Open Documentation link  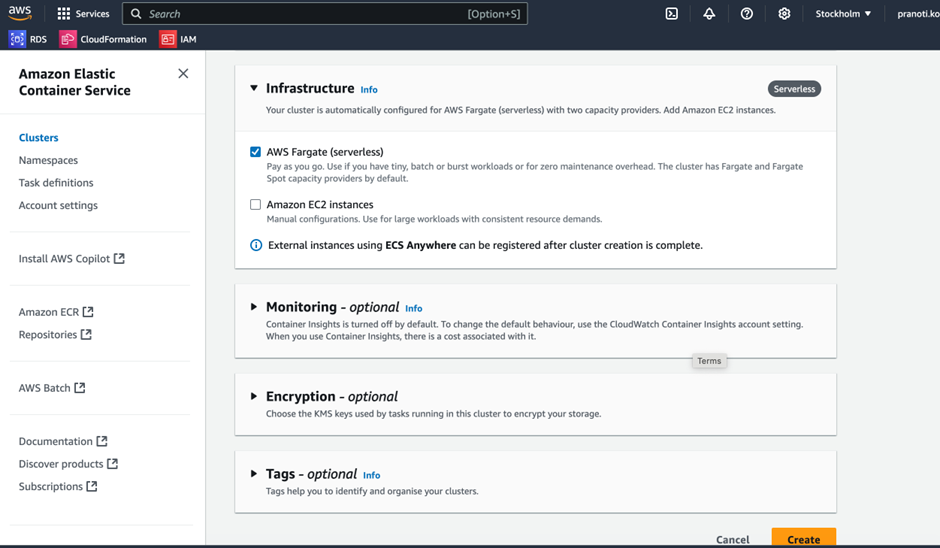tap(56, 441)
